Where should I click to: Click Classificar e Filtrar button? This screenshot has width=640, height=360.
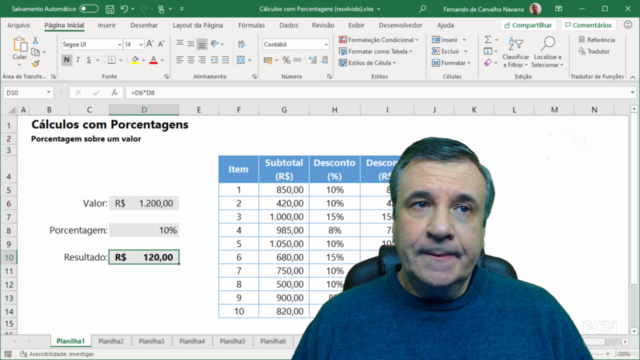tap(516, 52)
